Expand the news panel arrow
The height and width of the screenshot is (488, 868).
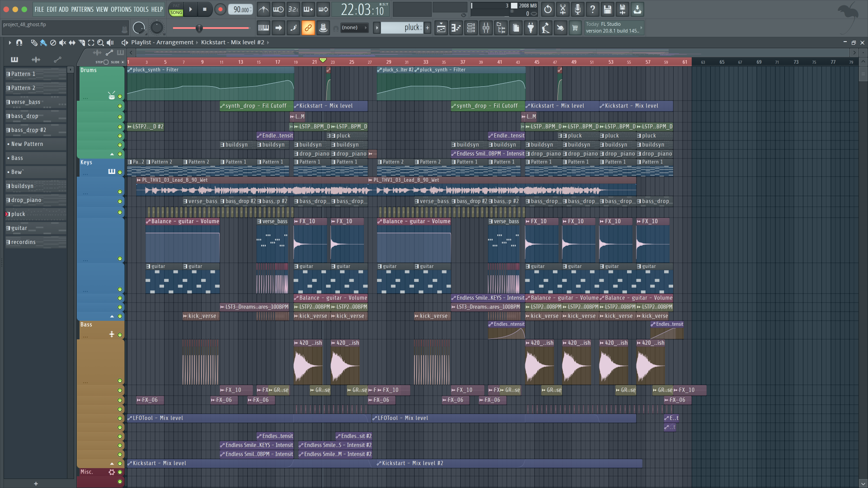click(x=641, y=28)
